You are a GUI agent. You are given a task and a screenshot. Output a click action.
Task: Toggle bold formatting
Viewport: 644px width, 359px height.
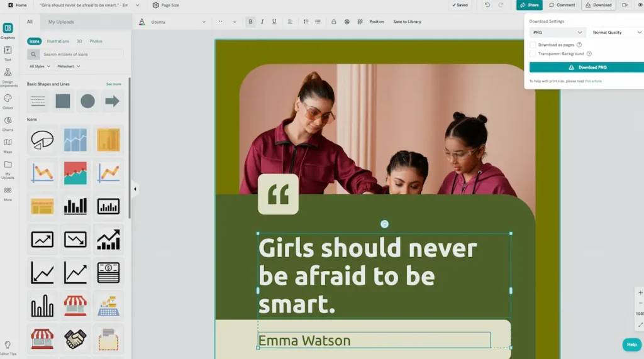coord(250,22)
